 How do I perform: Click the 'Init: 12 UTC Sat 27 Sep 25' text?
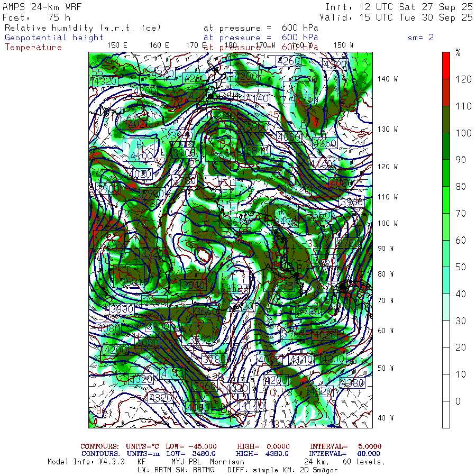tap(399, 7)
